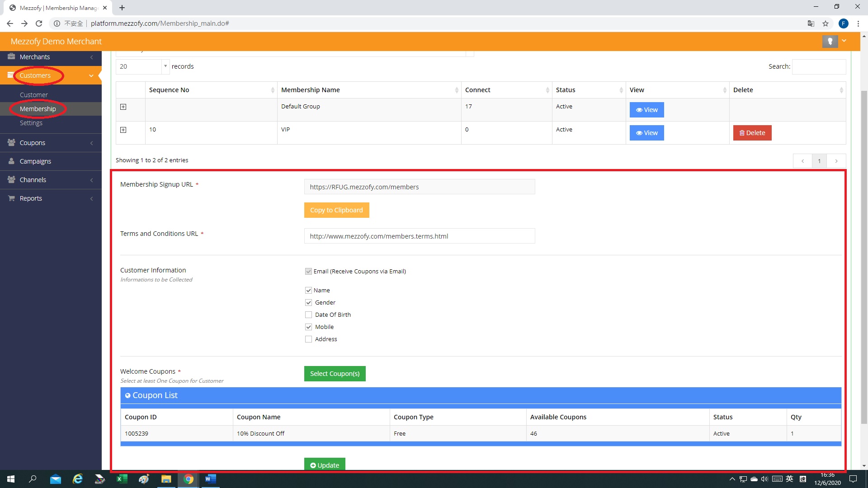The image size is (868, 488).
Task: Click the translate page icon in address bar
Action: pyautogui.click(x=811, y=23)
